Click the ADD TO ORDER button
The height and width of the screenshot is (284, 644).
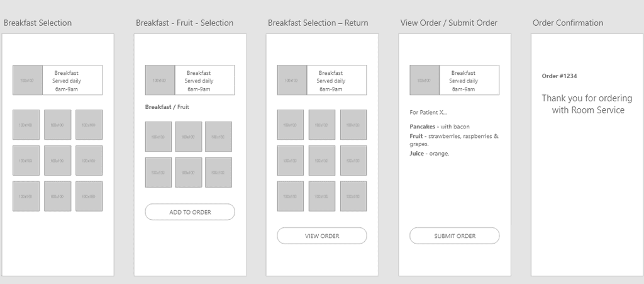click(x=190, y=212)
